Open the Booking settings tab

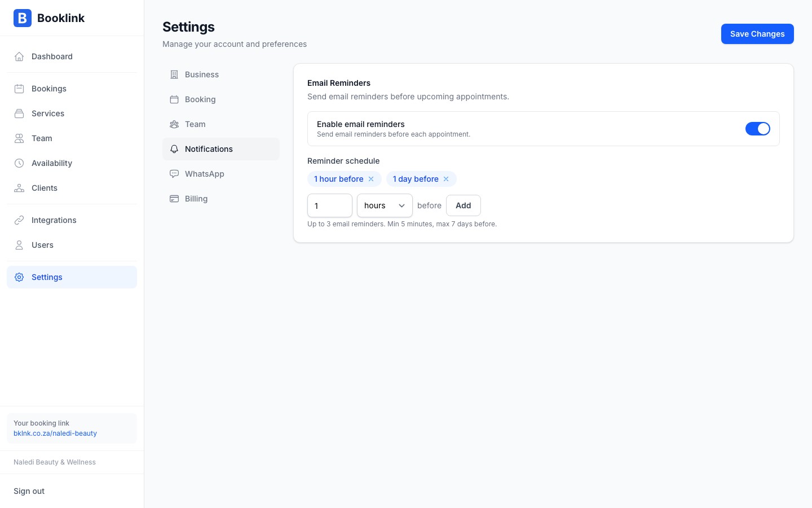200,99
